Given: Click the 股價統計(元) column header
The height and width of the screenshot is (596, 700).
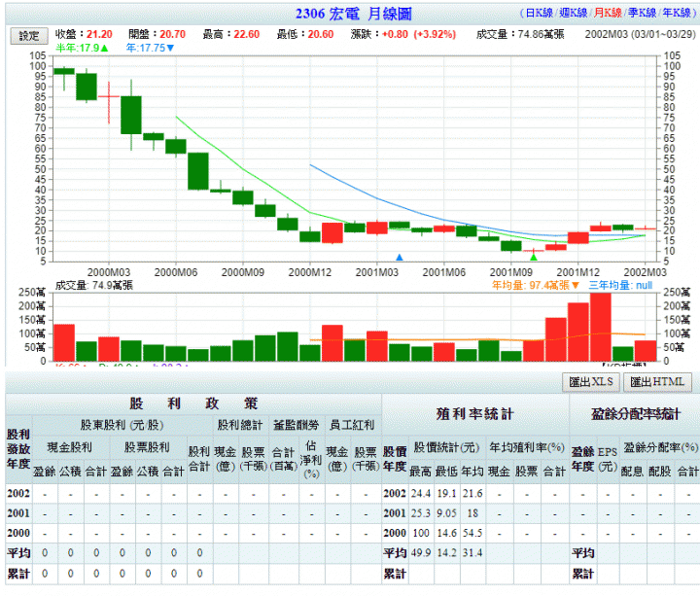Looking at the screenshot, I should coord(446,447).
